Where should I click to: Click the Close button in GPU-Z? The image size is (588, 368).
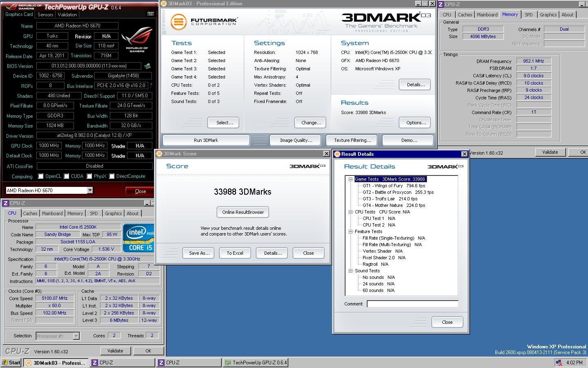pyautogui.click(x=140, y=191)
